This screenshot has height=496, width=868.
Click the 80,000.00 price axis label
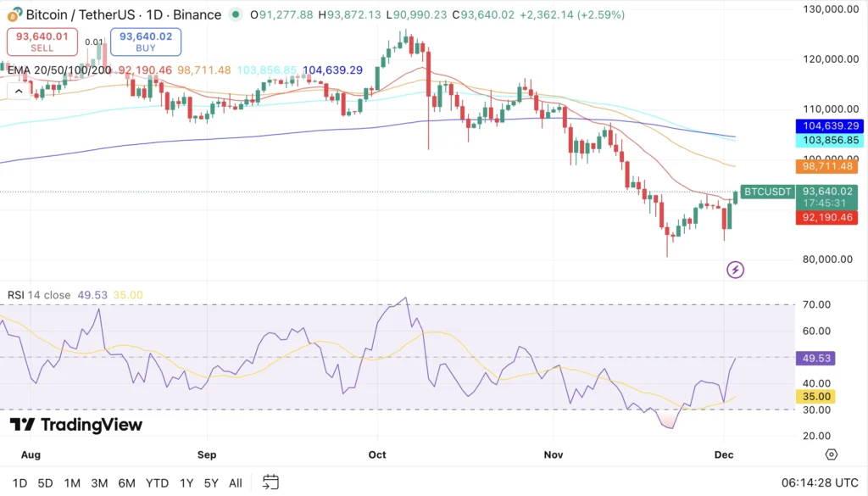[827, 259]
